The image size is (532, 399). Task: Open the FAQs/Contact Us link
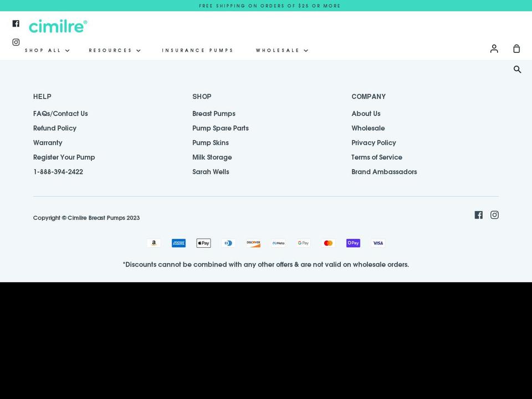(60, 114)
